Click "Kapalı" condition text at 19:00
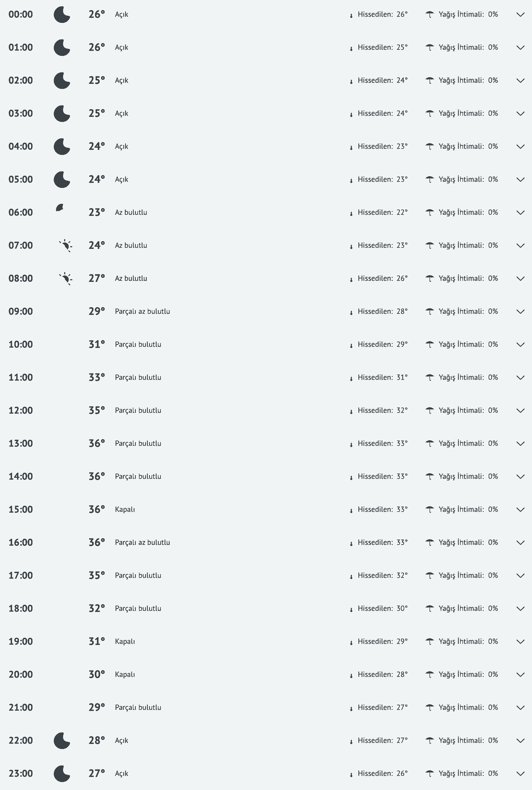Image resolution: width=532 pixels, height=790 pixels. pos(125,641)
